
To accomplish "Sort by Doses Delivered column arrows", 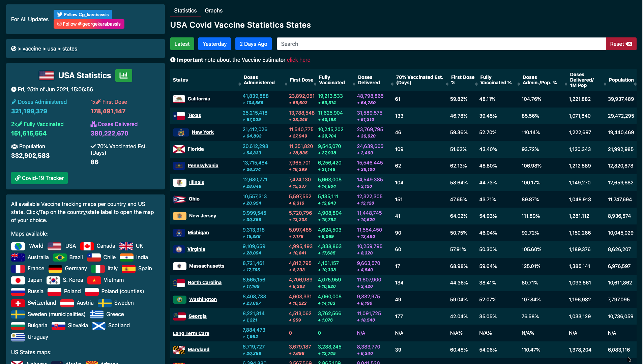I will [392, 84].
